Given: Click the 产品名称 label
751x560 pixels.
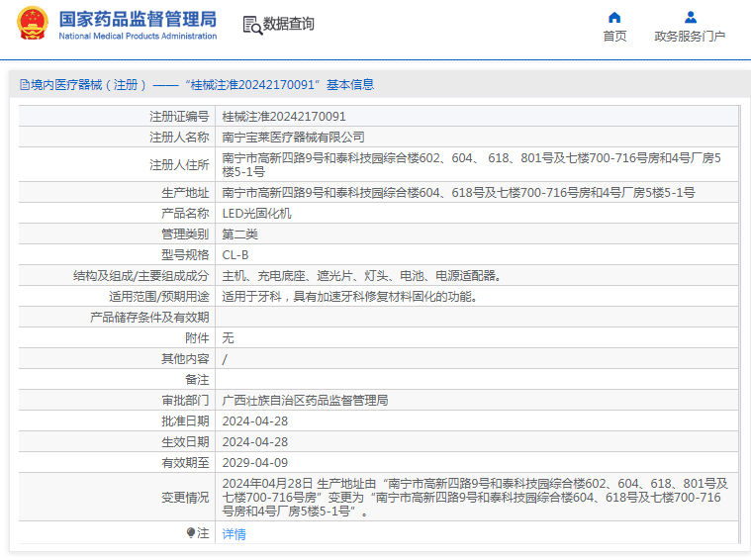Looking at the screenshot, I should pos(185,213).
